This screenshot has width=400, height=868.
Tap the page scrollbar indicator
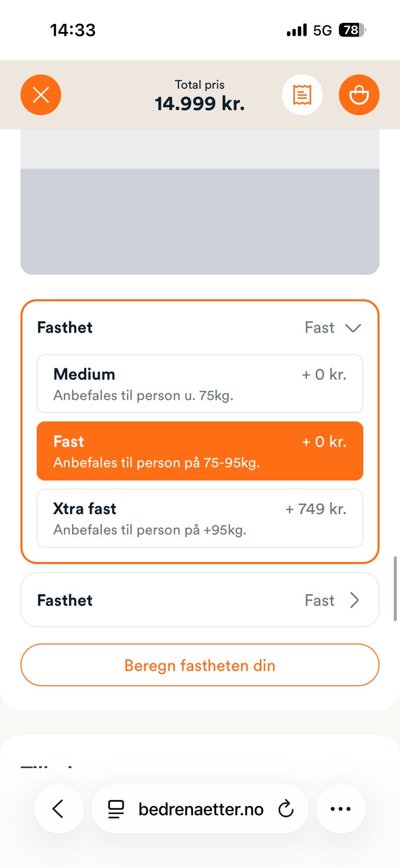tap(395, 589)
